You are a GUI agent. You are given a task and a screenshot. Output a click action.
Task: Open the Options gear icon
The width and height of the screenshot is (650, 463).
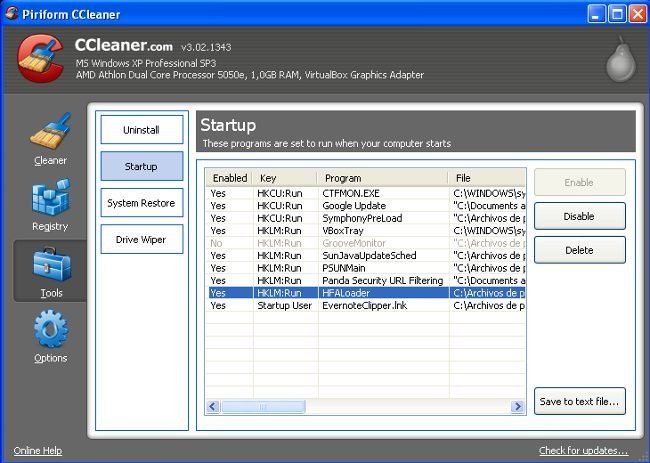coord(49,330)
